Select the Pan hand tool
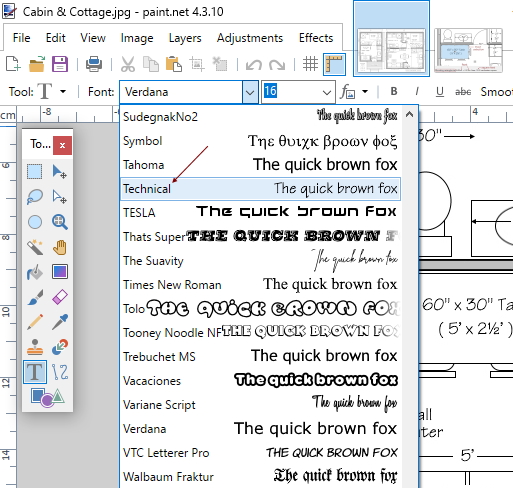Image resolution: width=513 pixels, height=488 pixels. pos(60,247)
